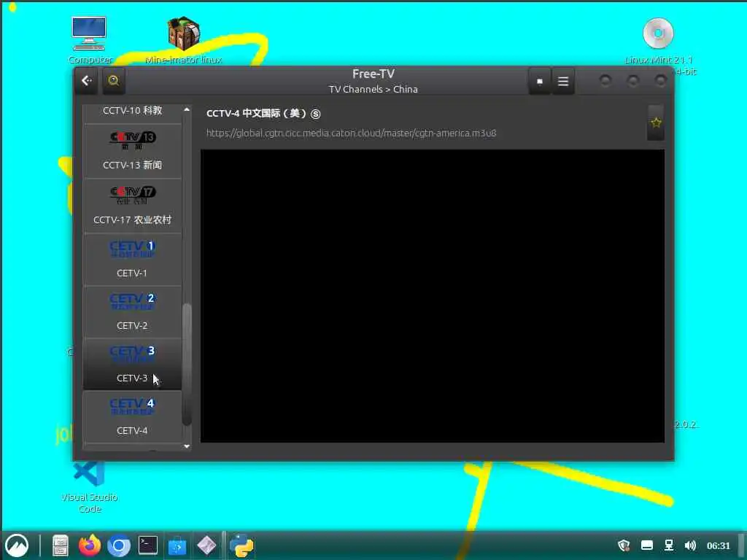Click the TV Channels > China breadcrumb

tap(373, 89)
